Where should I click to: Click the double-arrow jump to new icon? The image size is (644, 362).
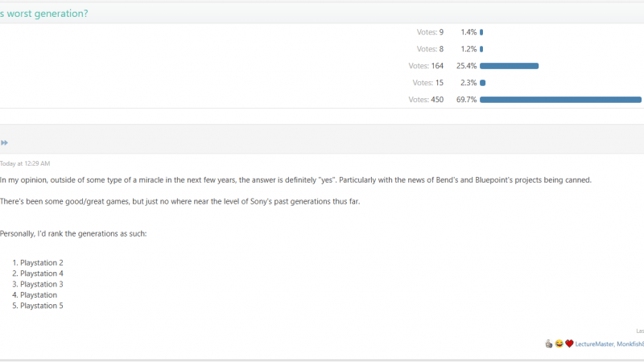(x=4, y=143)
